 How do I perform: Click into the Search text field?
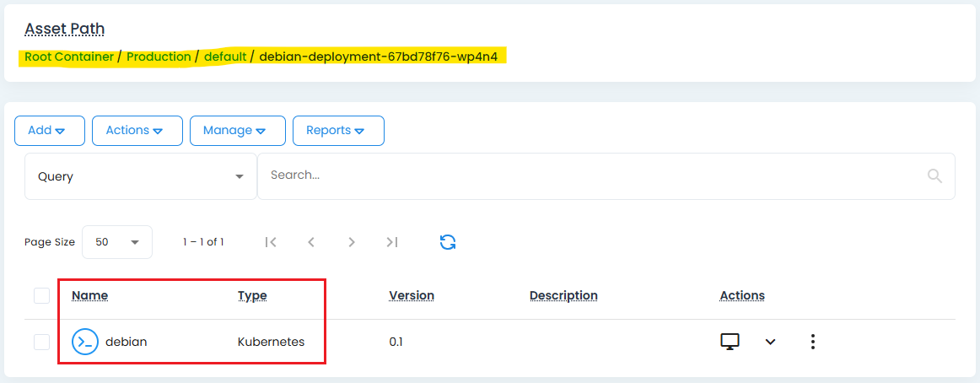point(590,175)
